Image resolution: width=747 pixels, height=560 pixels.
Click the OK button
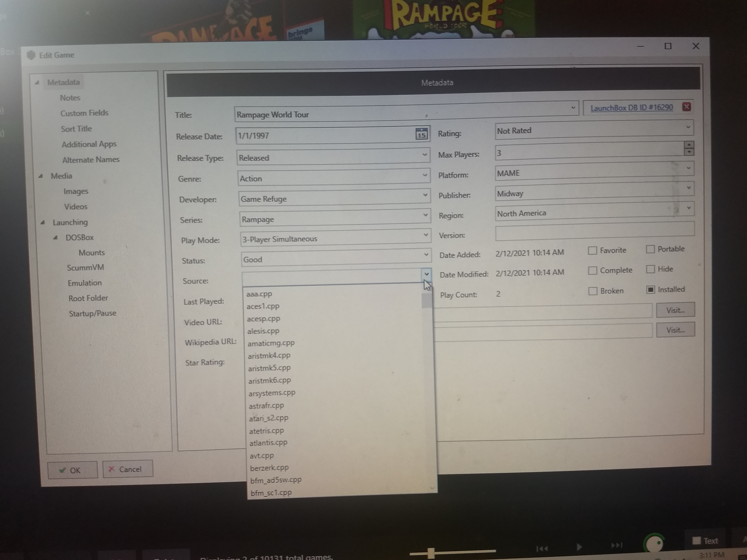coord(72,470)
